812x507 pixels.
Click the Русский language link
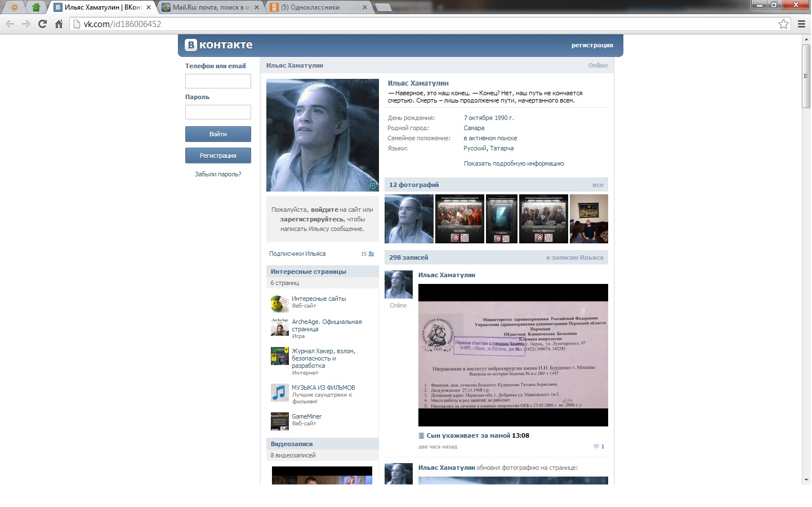coord(475,148)
